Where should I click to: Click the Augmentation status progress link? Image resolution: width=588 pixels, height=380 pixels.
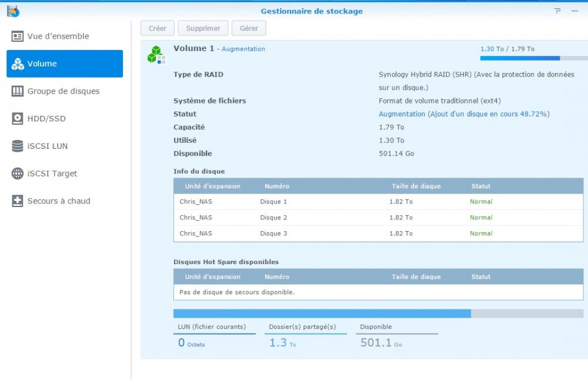(464, 114)
